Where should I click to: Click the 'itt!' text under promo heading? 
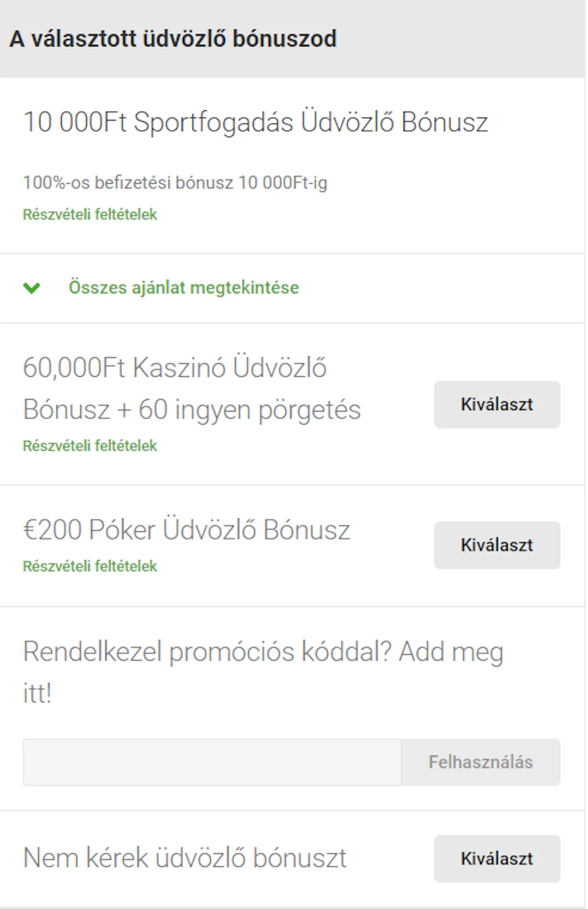pyautogui.click(x=37, y=694)
